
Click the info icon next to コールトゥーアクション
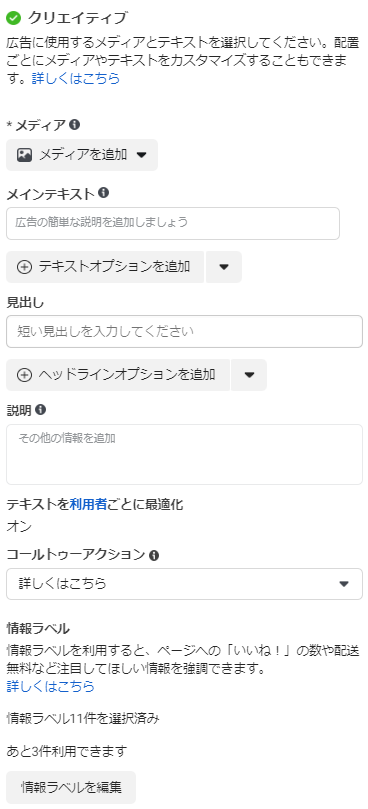153,556
